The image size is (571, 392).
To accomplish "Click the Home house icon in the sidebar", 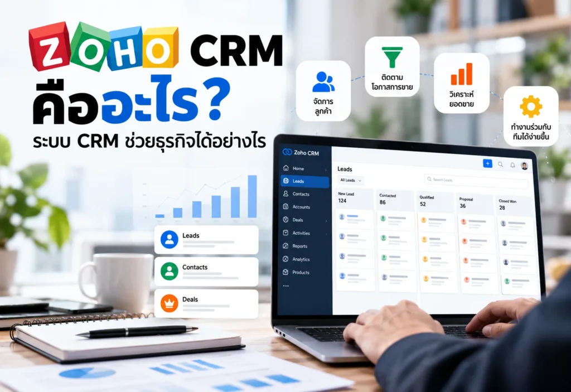I will [286, 168].
